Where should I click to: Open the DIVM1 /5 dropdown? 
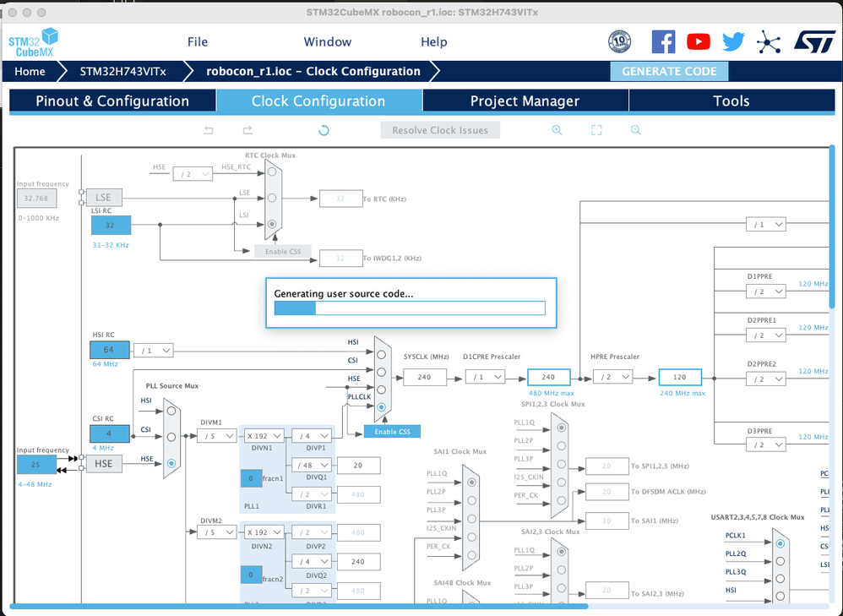point(217,436)
